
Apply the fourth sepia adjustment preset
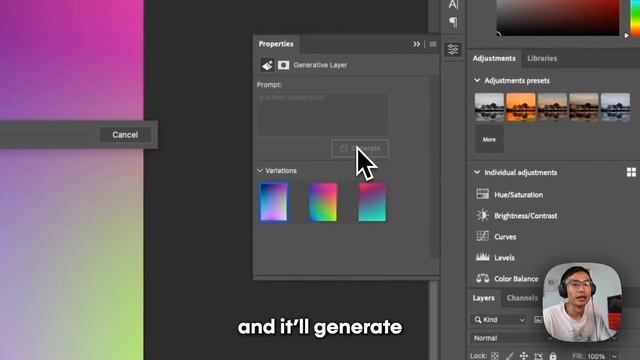584,107
